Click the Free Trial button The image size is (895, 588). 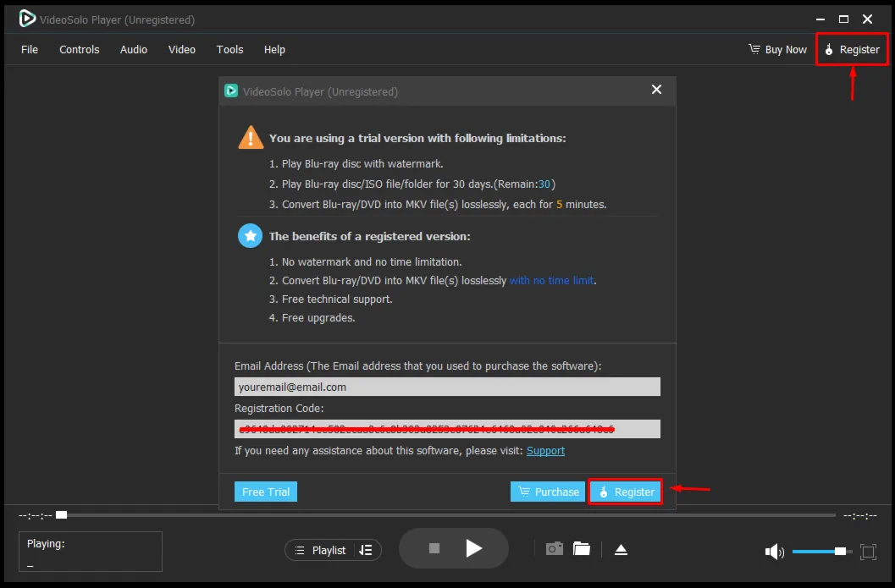[265, 492]
